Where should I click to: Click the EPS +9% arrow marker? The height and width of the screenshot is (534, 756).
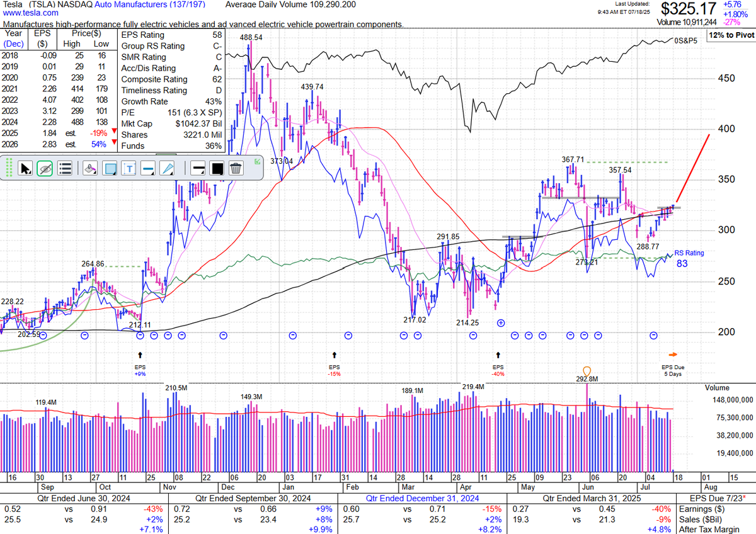pos(140,355)
